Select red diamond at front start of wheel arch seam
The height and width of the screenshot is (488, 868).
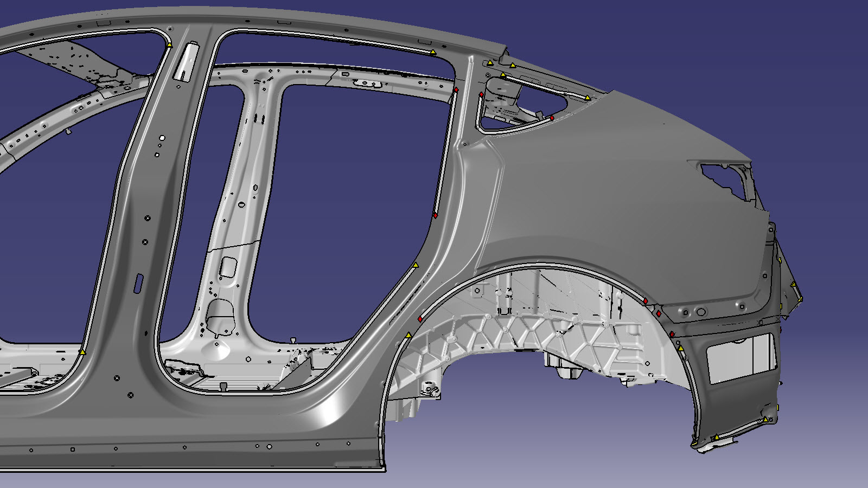(x=420, y=319)
